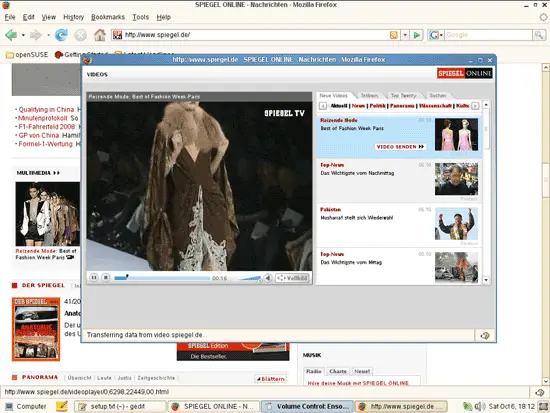The image size is (550, 413).
Task: Toggle Vollbild fullscreen mode
Action: point(292,278)
